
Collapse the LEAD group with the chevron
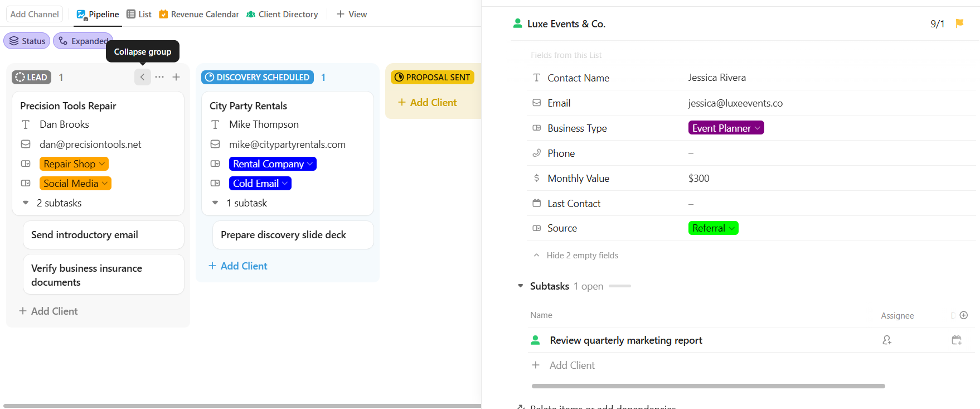[142, 77]
